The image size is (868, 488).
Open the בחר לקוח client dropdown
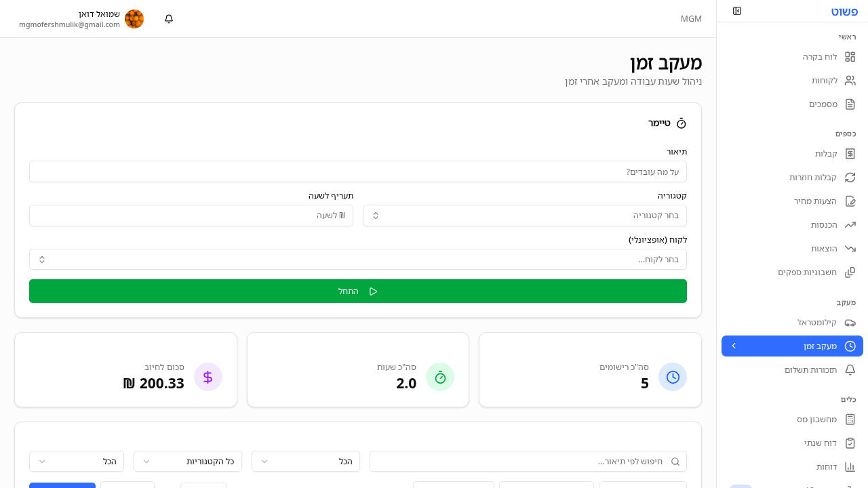coord(357,259)
